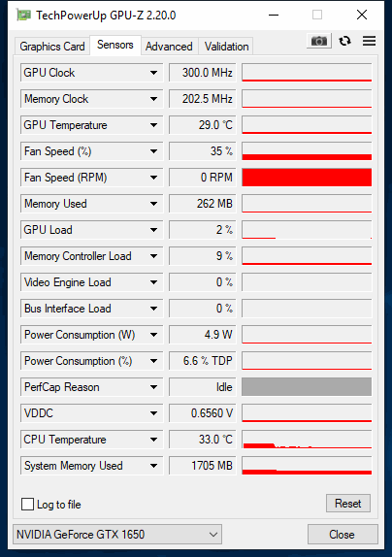Expand the GPU Clock sensor dropdown
The image size is (392, 557).
[153, 73]
